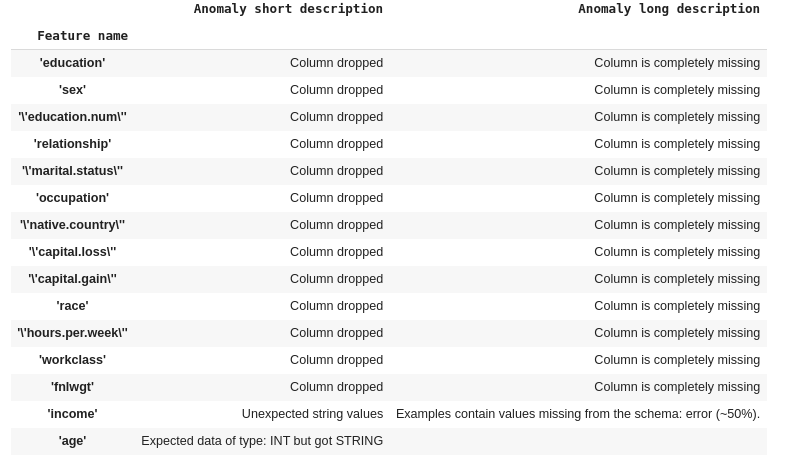
Task: Click the 'capital.gain' feature name
Action: tap(72, 279)
